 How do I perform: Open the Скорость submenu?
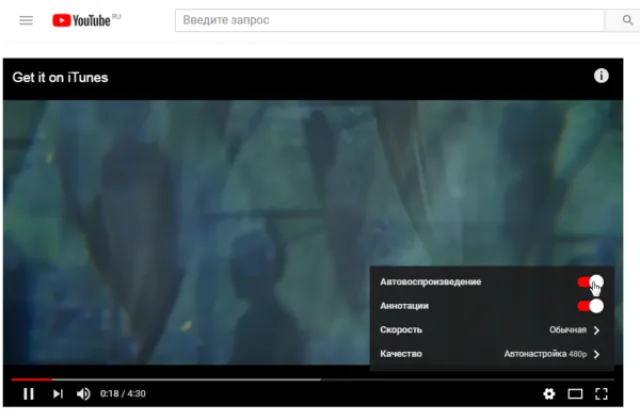[491, 330]
